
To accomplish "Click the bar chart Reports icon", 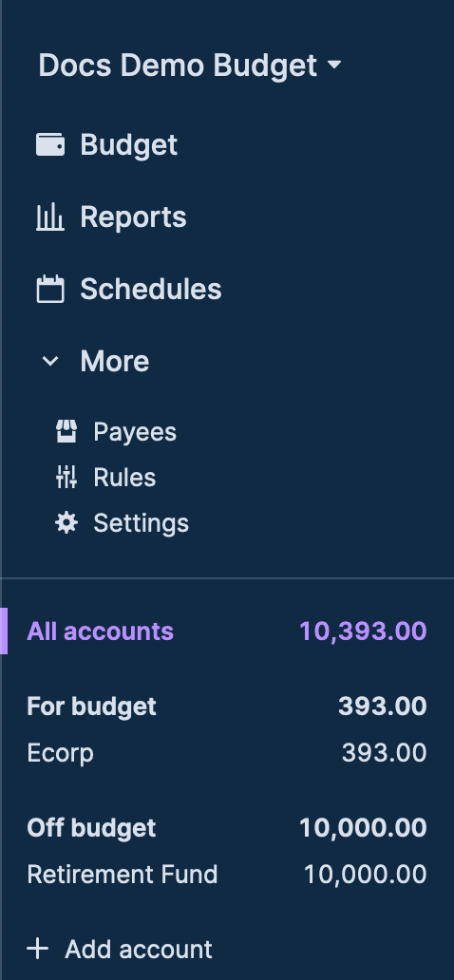I will point(50,217).
